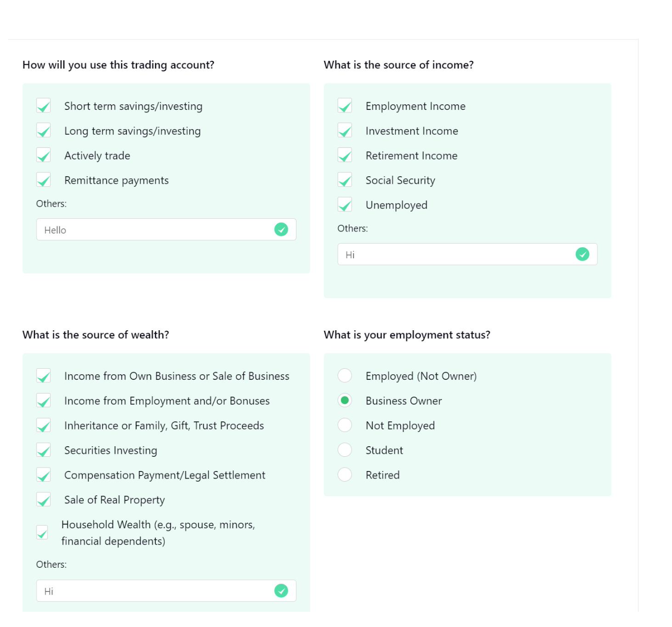Image resolution: width=672 pixels, height=627 pixels.
Task: Uncheck Investment Income
Action: click(345, 131)
